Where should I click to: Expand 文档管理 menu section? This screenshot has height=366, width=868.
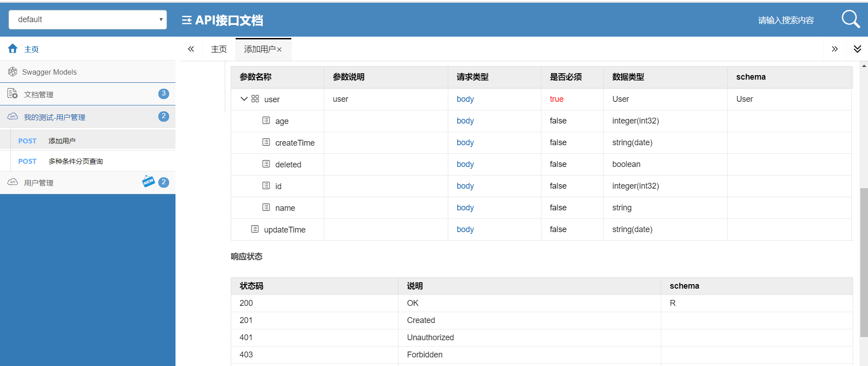[88, 94]
